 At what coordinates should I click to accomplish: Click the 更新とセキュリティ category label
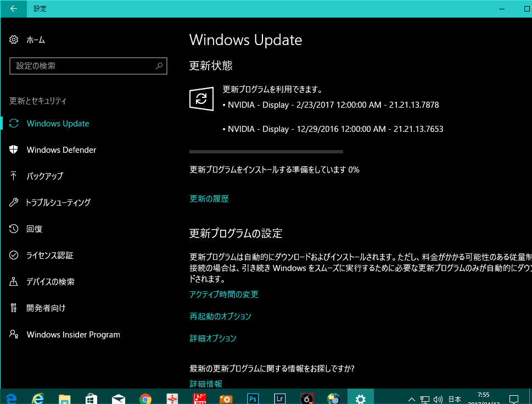click(x=38, y=101)
